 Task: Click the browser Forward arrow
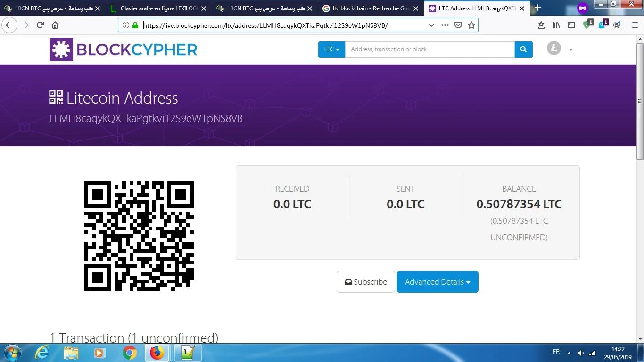pyautogui.click(x=25, y=25)
